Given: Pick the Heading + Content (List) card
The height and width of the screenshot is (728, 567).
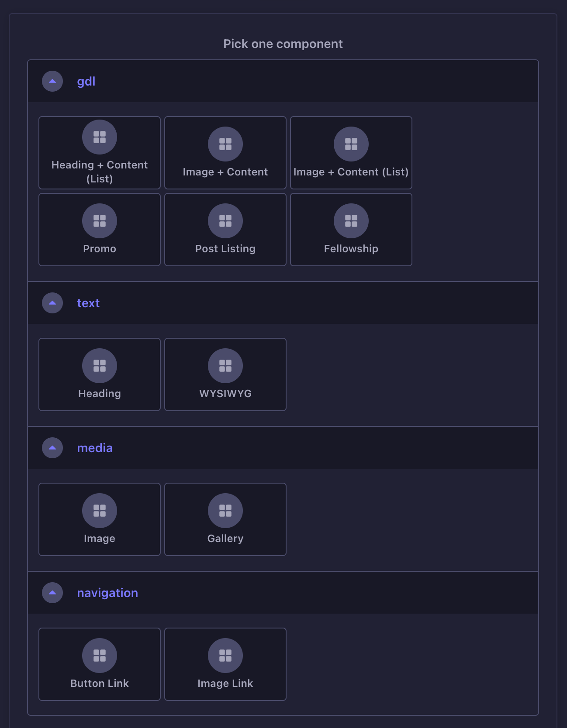Looking at the screenshot, I should (x=99, y=152).
